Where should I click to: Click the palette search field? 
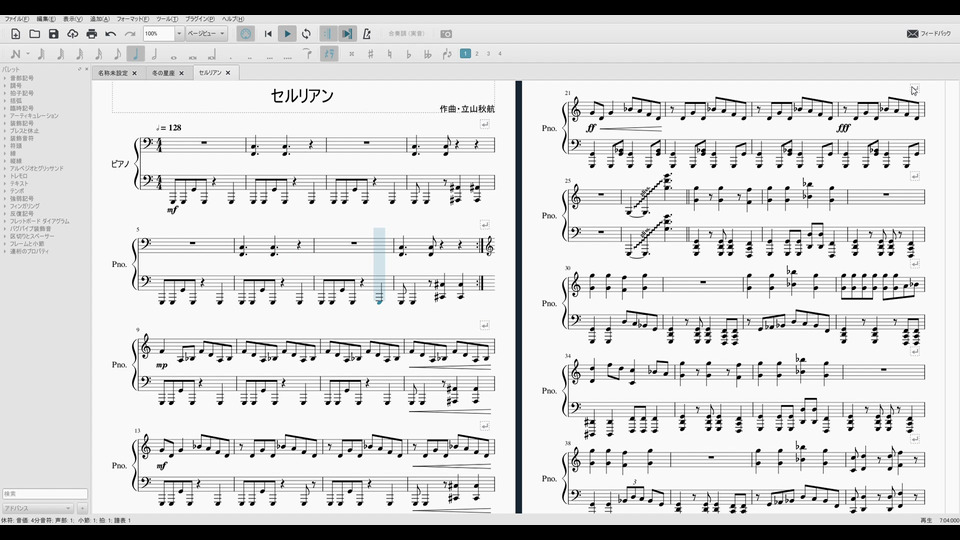click(45, 493)
